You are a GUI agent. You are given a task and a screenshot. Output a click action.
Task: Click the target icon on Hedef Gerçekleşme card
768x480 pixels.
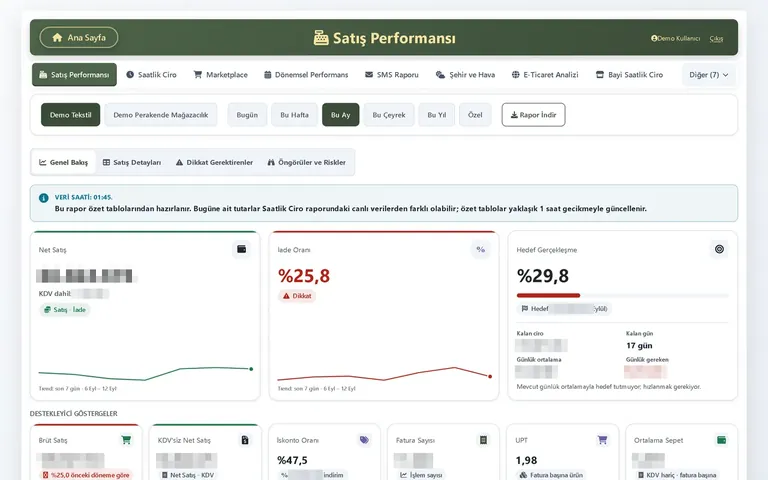719,249
